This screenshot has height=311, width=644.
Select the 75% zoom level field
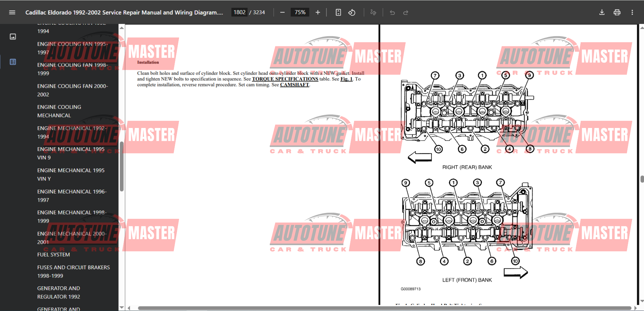300,12
